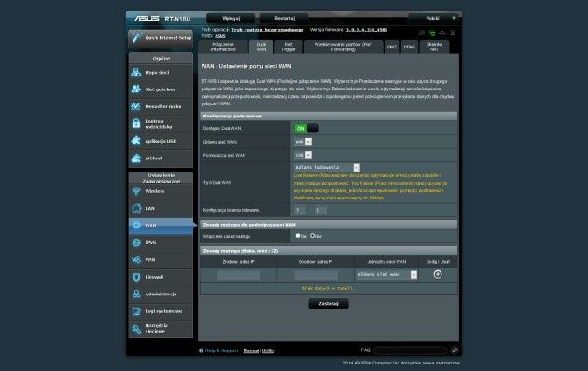Click the Wyloguj logout button
The height and width of the screenshot is (371, 588).
point(231,18)
